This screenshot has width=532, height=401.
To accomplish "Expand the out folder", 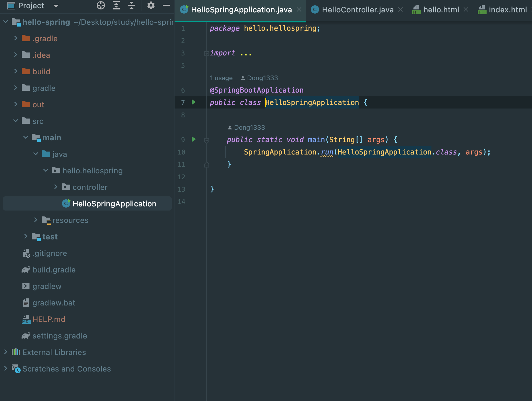I will (x=16, y=104).
